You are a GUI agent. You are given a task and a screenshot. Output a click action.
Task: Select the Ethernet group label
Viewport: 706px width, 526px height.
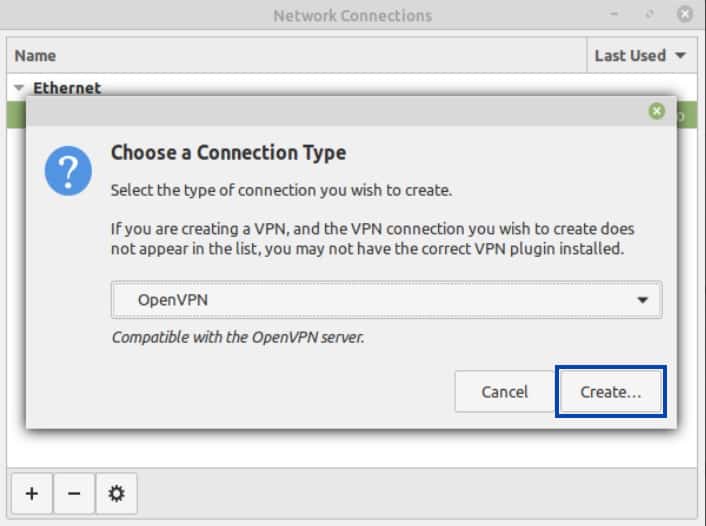pyautogui.click(x=67, y=88)
